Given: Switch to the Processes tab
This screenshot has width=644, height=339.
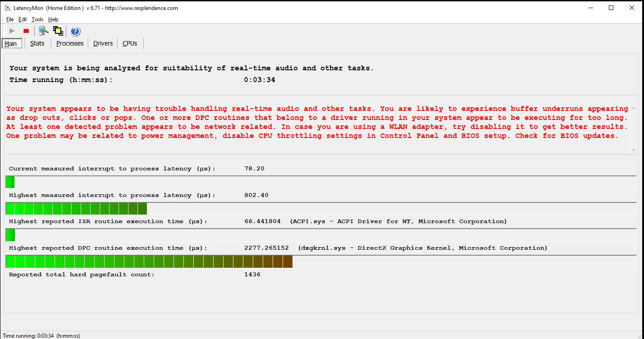Looking at the screenshot, I should tap(70, 43).
